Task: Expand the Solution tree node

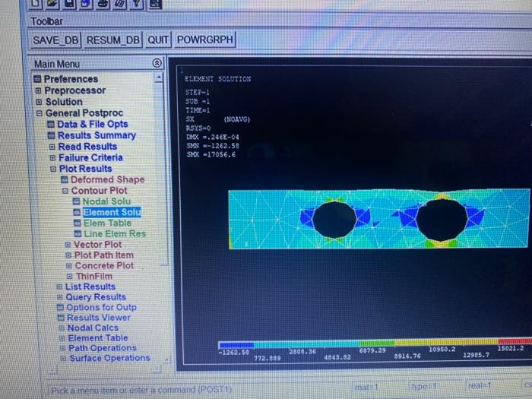Action: tap(39, 102)
